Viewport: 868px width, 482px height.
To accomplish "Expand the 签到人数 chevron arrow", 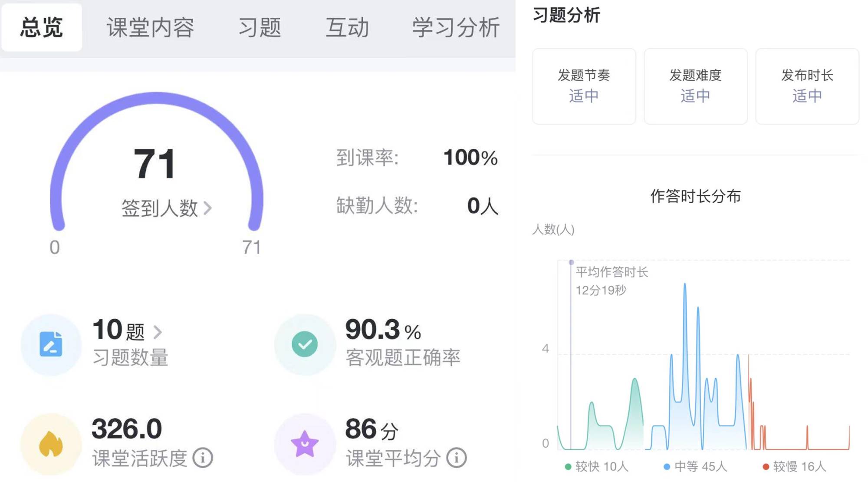I will (x=208, y=208).
